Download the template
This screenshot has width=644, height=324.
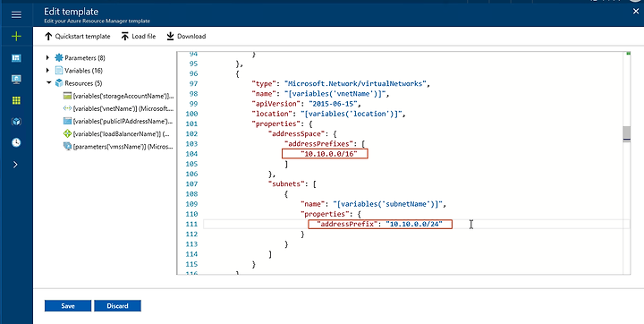point(186,37)
